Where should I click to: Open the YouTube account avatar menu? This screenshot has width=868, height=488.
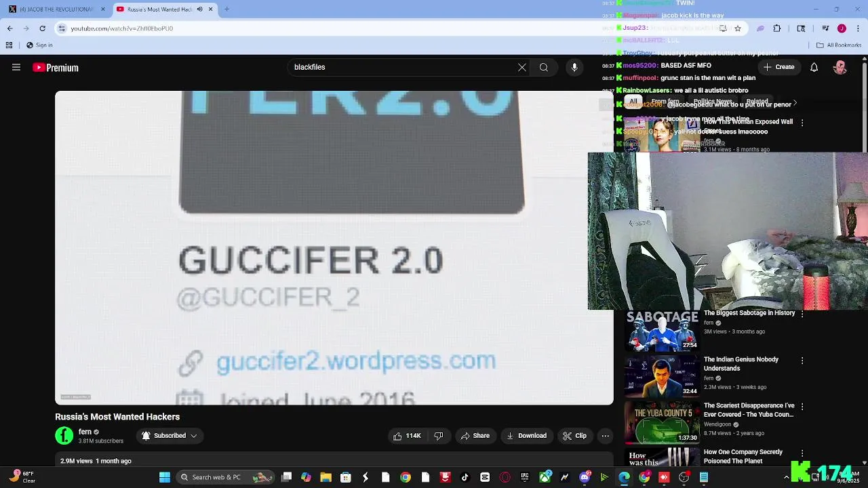click(x=840, y=67)
